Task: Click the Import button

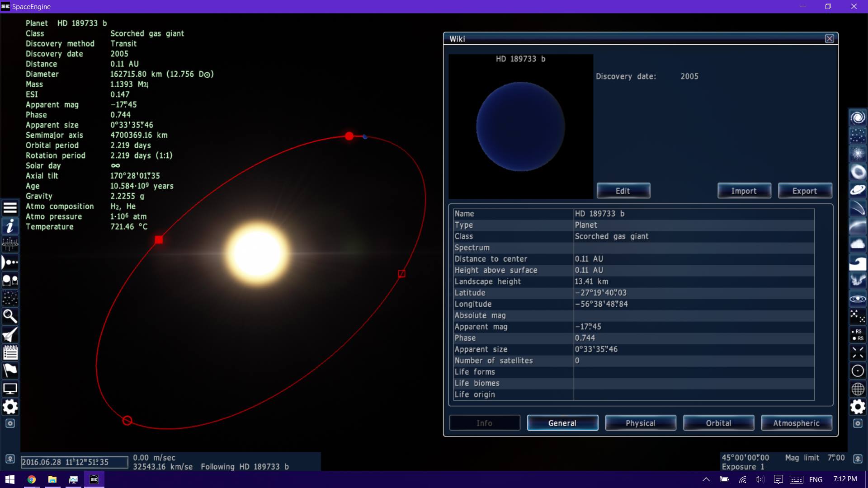Action: click(x=744, y=191)
